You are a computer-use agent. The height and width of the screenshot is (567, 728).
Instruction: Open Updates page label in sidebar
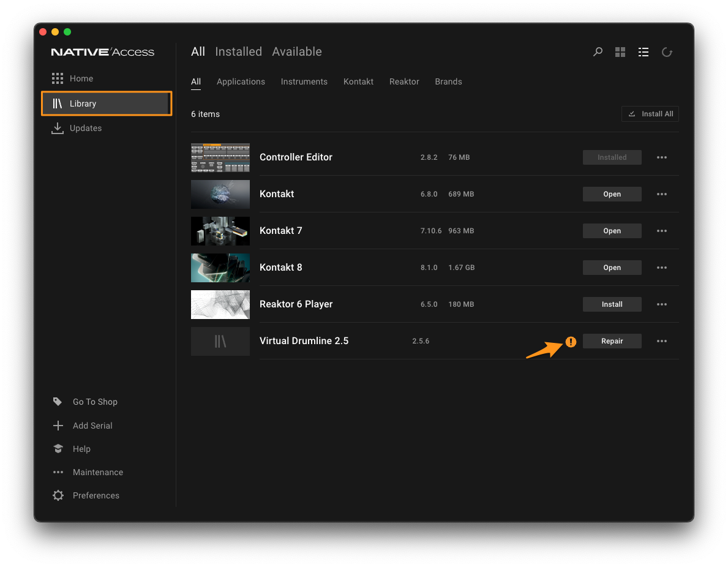click(86, 128)
